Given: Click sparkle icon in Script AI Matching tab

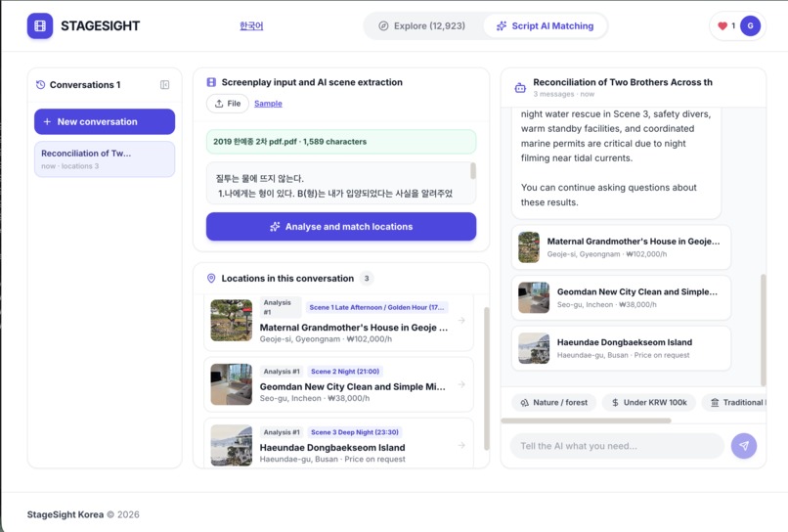Looking at the screenshot, I should (502, 26).
